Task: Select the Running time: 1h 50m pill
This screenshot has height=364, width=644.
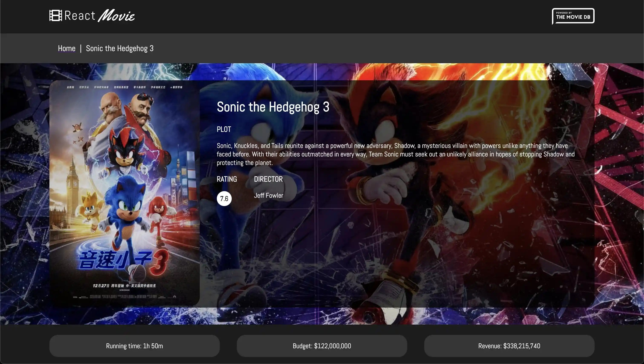Action: tap(134, 346)
